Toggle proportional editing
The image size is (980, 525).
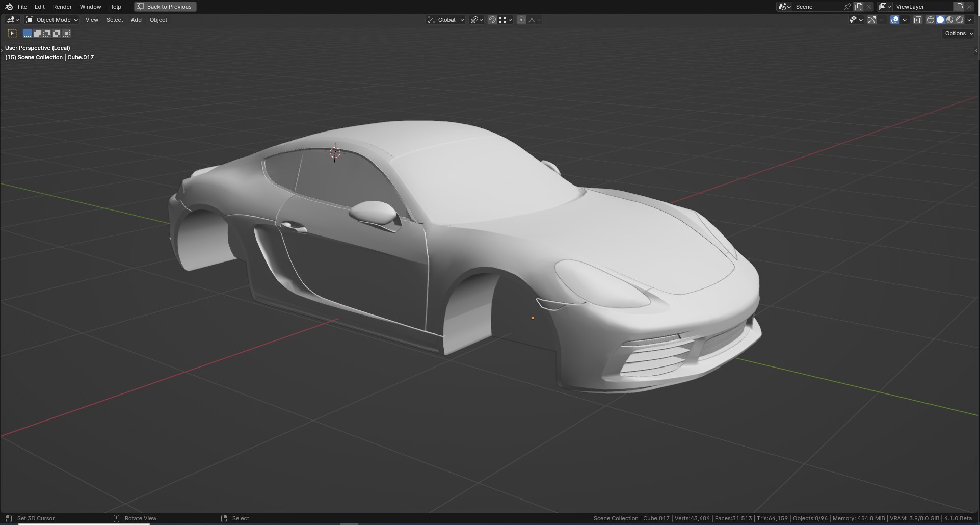click(521, 20)
